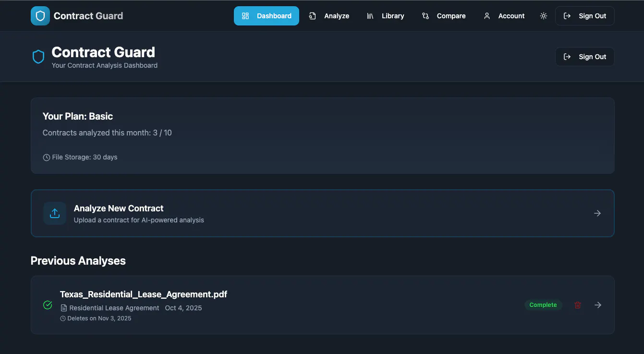This screenshot has height=354, width=644.
Task: Open Texas lease analysis via arrow icon
Action: (x=598, y=305)
